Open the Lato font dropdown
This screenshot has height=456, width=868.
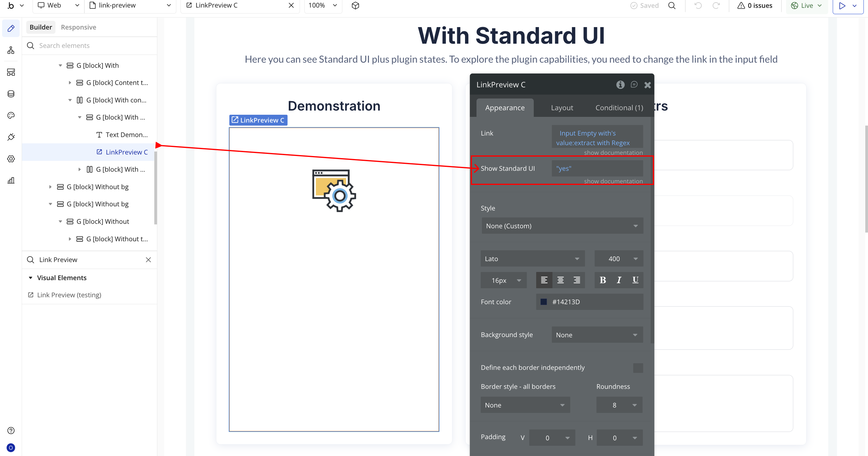(x=532, y=259)
